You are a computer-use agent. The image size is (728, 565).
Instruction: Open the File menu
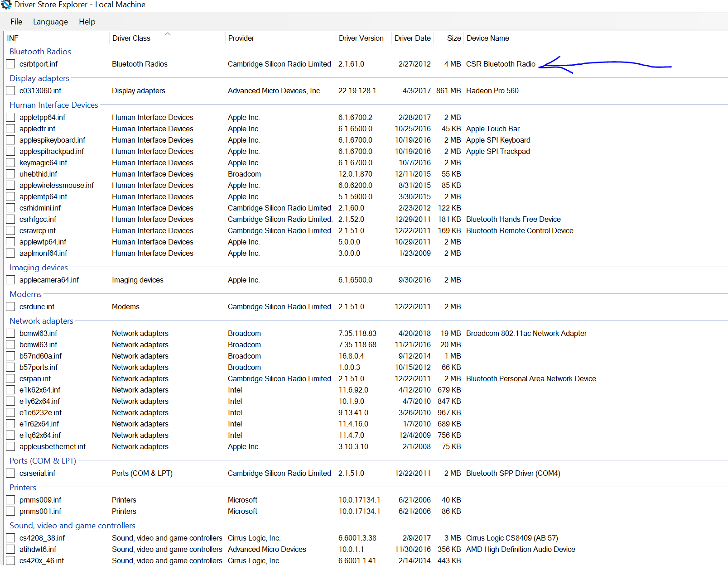16,22
